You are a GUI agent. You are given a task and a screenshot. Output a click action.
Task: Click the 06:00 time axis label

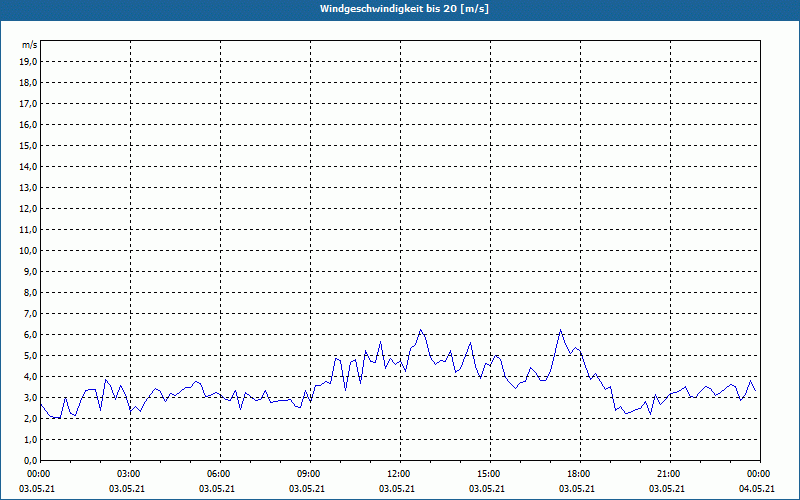click(220, 474)
